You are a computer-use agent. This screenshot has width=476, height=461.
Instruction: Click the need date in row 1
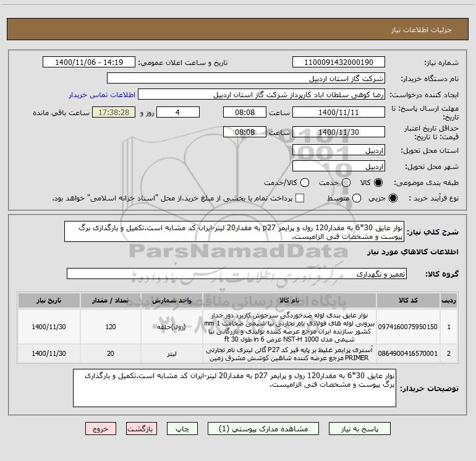tap(49, 327)
